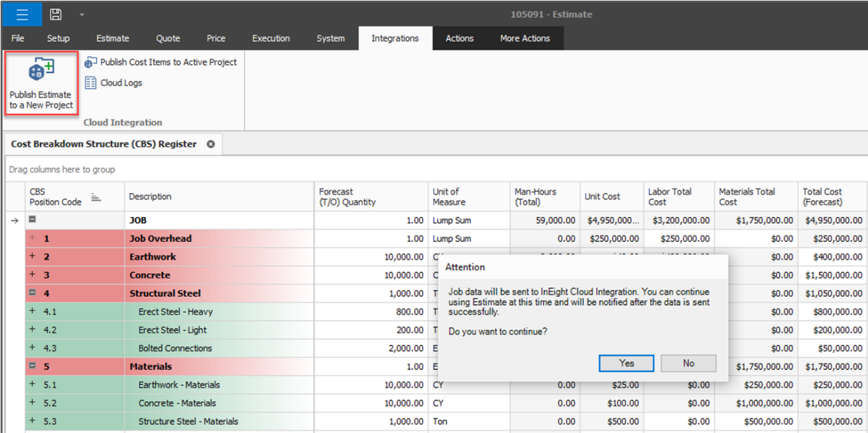Collapse the top-level JOB row
The width and height of the screenshot is (868, 433).
click(32, 220)
